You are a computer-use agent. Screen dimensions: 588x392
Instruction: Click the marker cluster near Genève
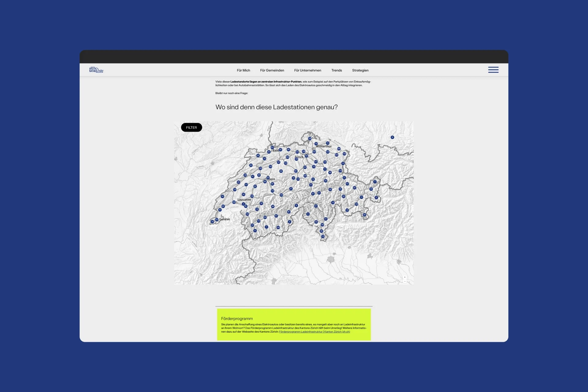point(217,219)
